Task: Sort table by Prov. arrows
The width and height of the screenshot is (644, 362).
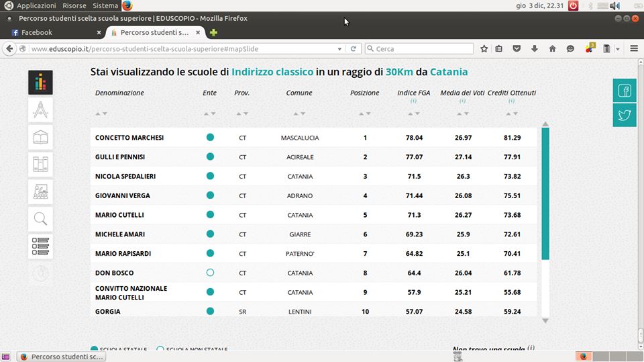Action: pos(242,114)
